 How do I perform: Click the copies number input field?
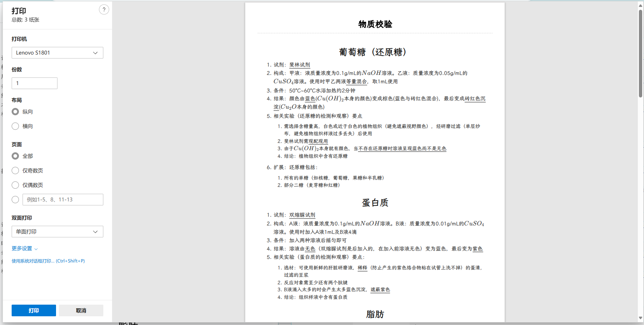[x=35, y=83]
